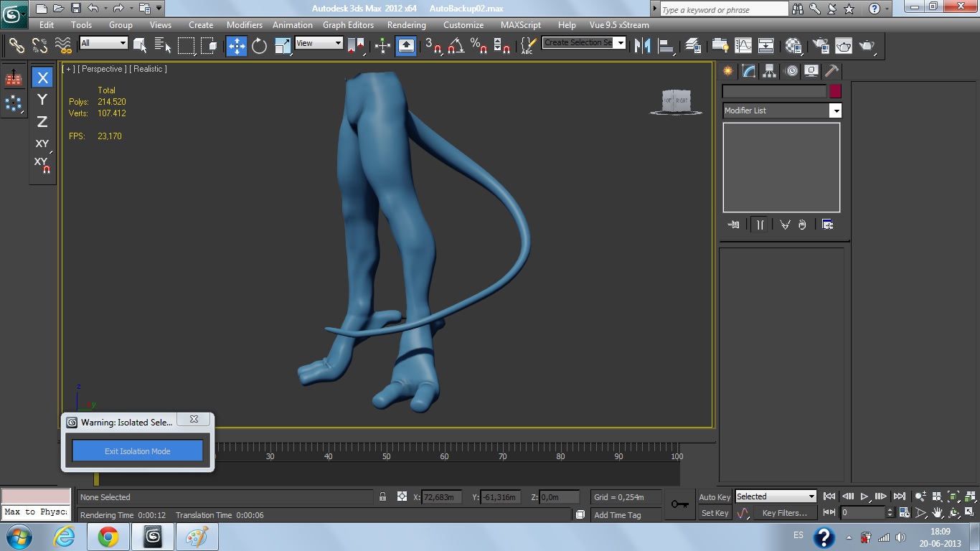This screenshot has width=980, height=551.
Task: Click the Maximize Viewport Toggle icon
Action: pos(970,513)
